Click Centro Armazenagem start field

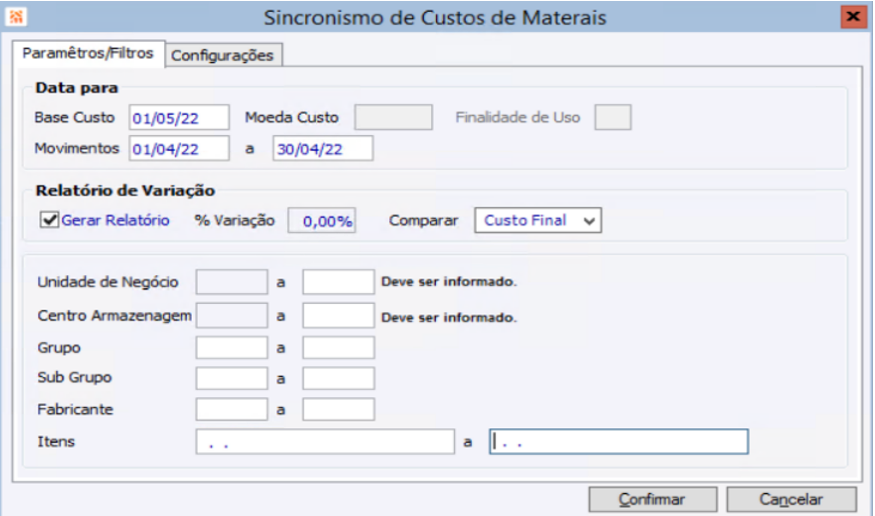tap(232, 315)
